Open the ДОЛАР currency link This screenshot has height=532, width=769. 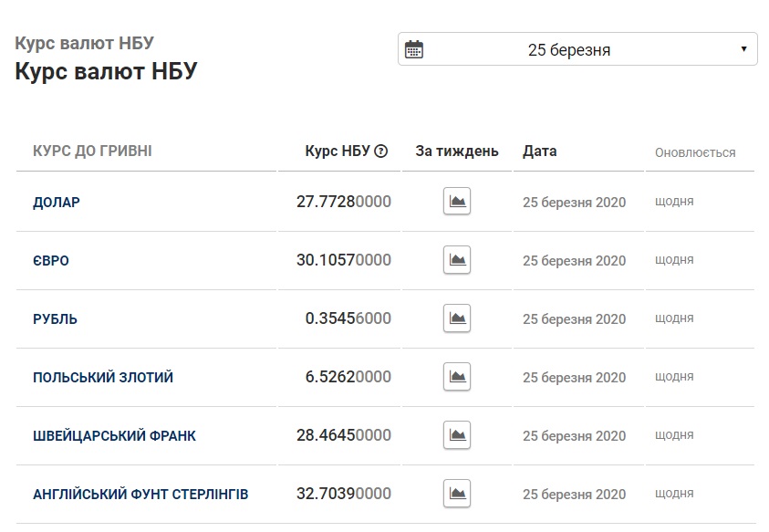(x=57, y=203)
